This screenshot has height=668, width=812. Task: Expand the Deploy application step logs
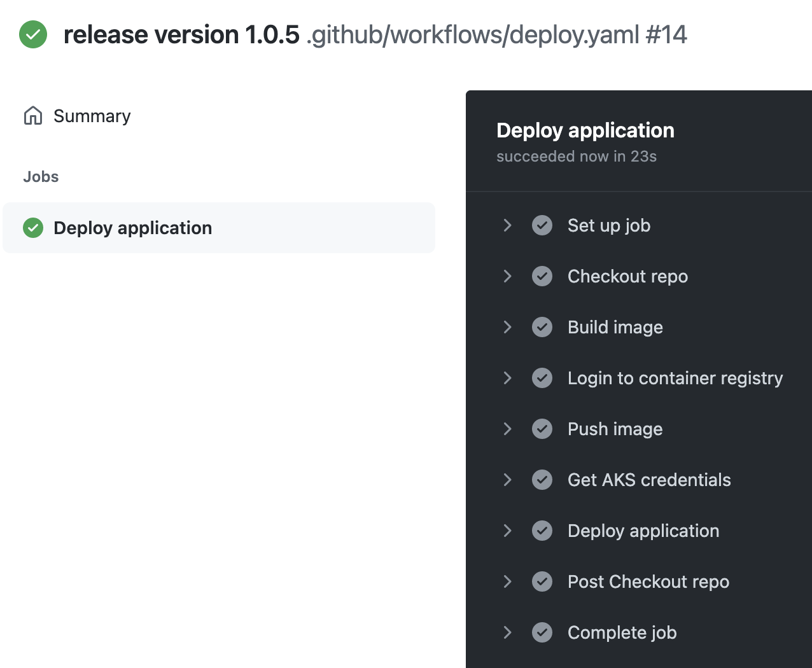click(x=507, y=531)
